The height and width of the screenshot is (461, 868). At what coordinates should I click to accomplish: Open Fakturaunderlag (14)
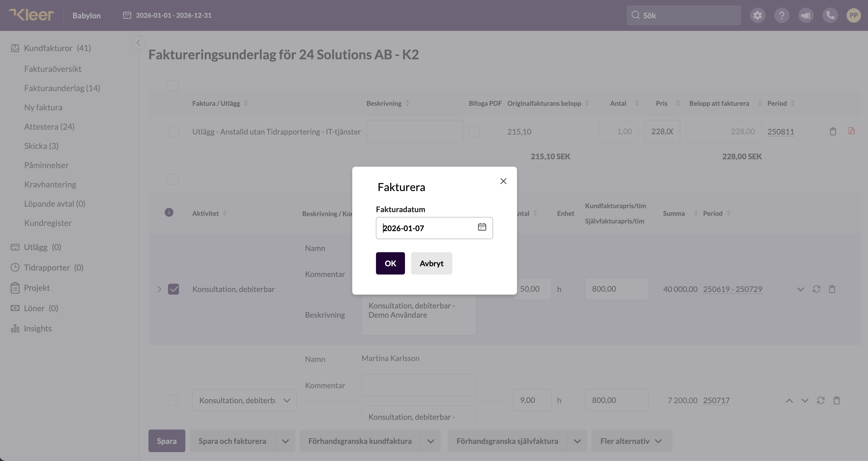[62, 88]
